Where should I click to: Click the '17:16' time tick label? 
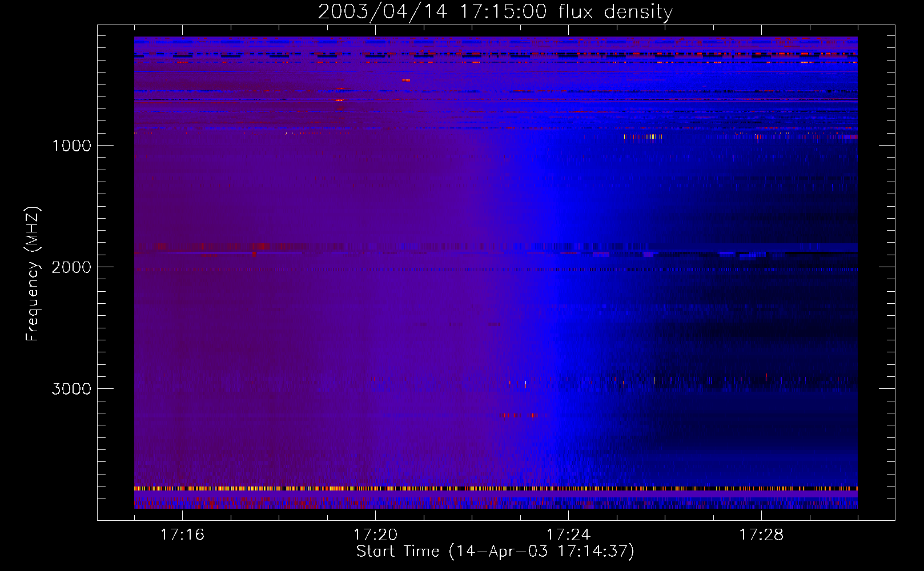coord(182,534)
